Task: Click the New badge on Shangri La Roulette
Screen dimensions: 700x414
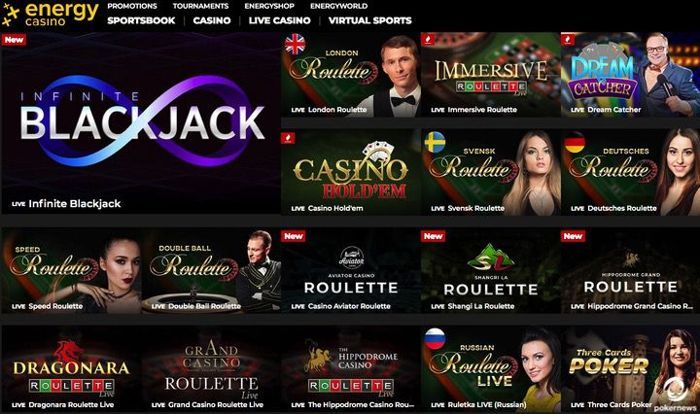Action: 433,236
